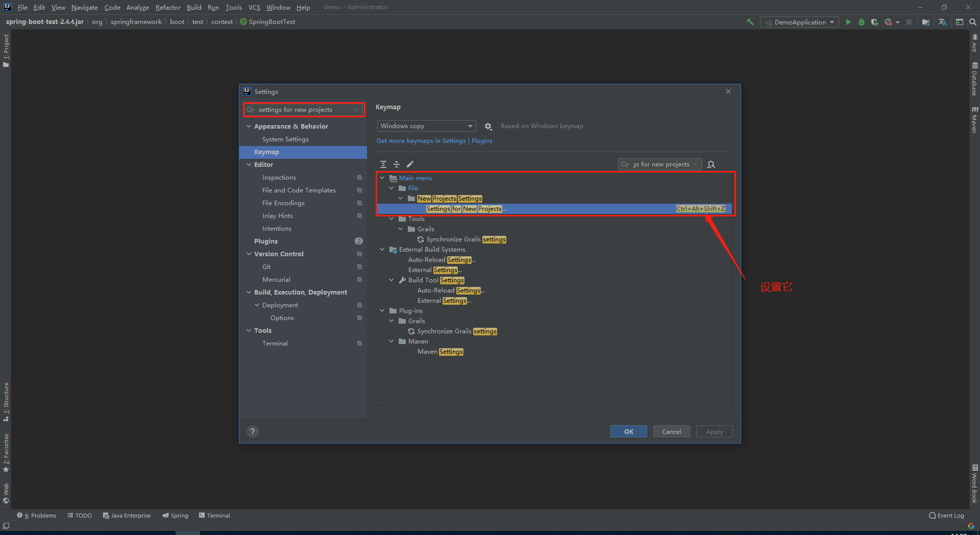Open keymap gear options next to Windows copy
980x535 pixels.
tap(488, 126)
